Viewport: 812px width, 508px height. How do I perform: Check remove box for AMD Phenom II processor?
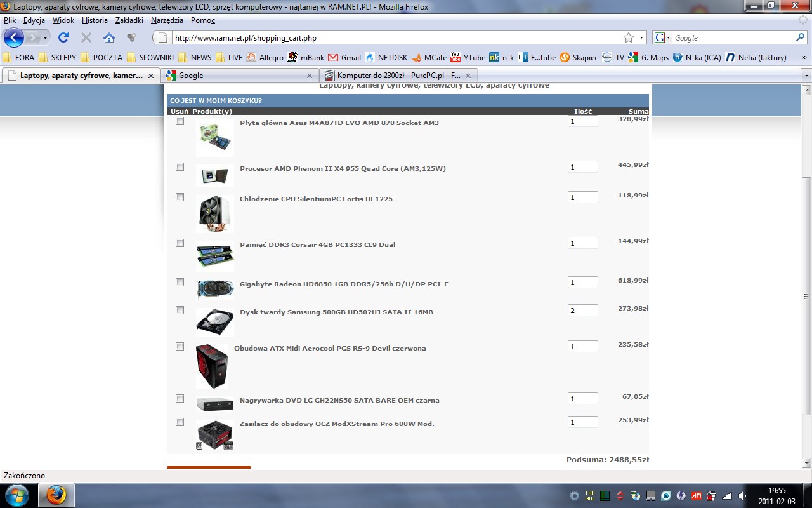pyautogui.click(x=180, y=166)
